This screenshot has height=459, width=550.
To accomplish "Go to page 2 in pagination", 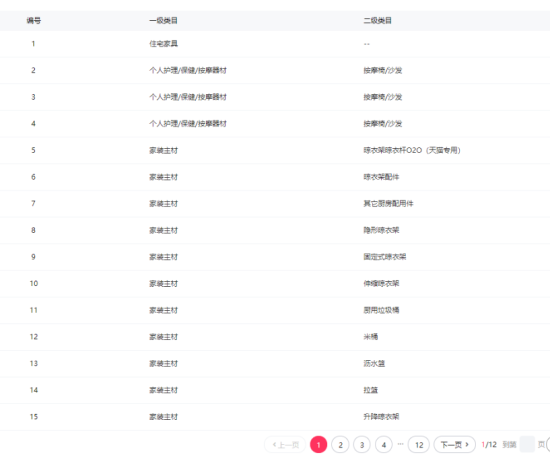I will coord(340,445).
